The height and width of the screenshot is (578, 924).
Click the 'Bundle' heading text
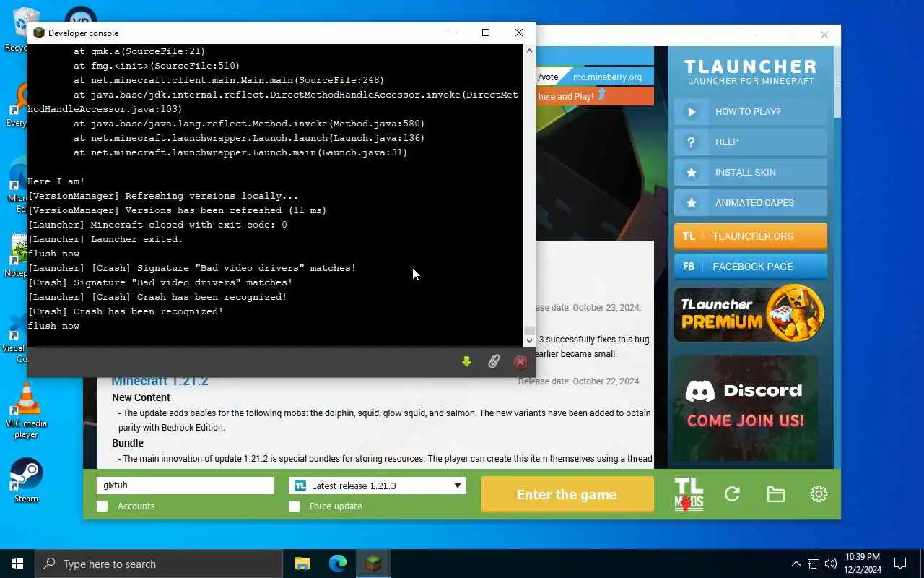pyautogui.click(x=127, y=443)
